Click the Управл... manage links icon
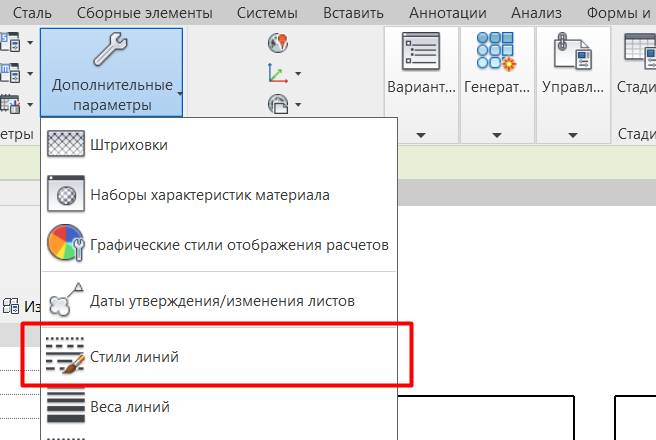Screen dimensions: 656x440 pos(573,51)
